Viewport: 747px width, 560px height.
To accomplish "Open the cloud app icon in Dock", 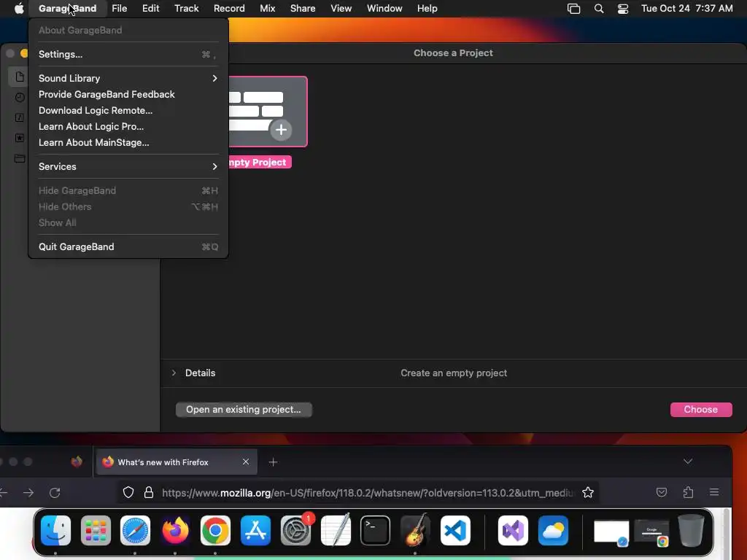I will [553, 530].
